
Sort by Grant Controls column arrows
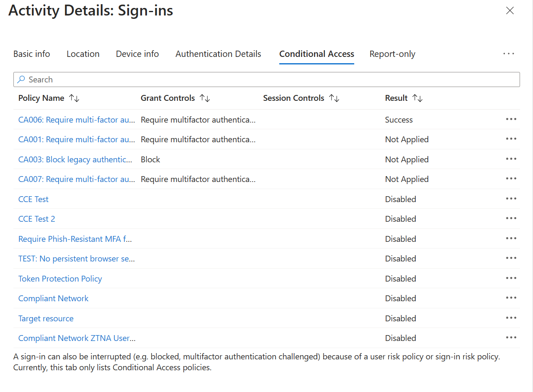205,98
